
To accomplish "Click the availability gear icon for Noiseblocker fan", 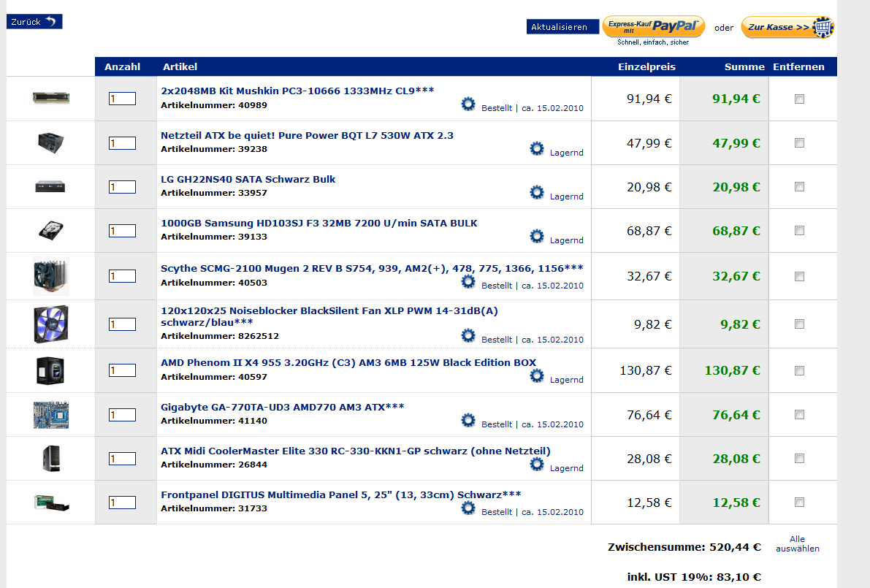I will pyautogui.click(x=468, y=335).
